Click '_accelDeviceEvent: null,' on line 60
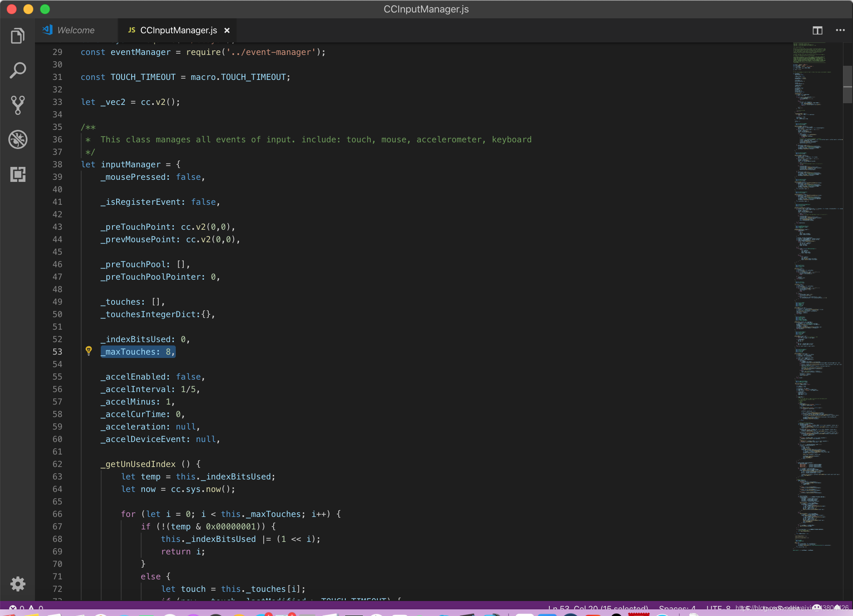Viewport: 853px width, 616px height. tap(160, 439)
